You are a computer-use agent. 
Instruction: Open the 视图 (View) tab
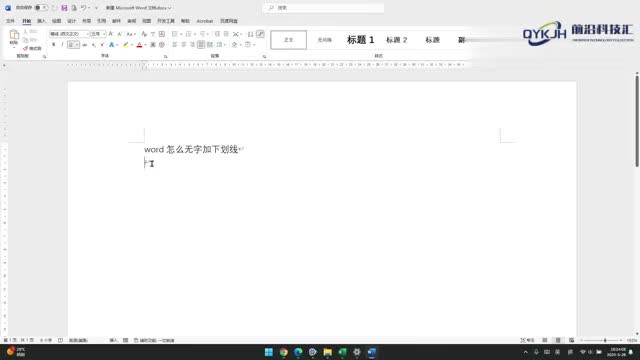(x=147, y=21)
